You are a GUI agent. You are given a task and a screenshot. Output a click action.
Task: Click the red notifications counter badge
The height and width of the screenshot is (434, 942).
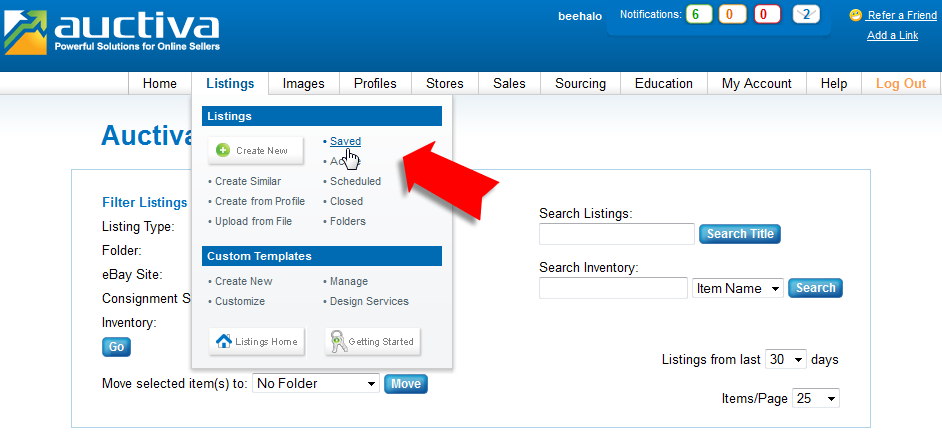767,15
